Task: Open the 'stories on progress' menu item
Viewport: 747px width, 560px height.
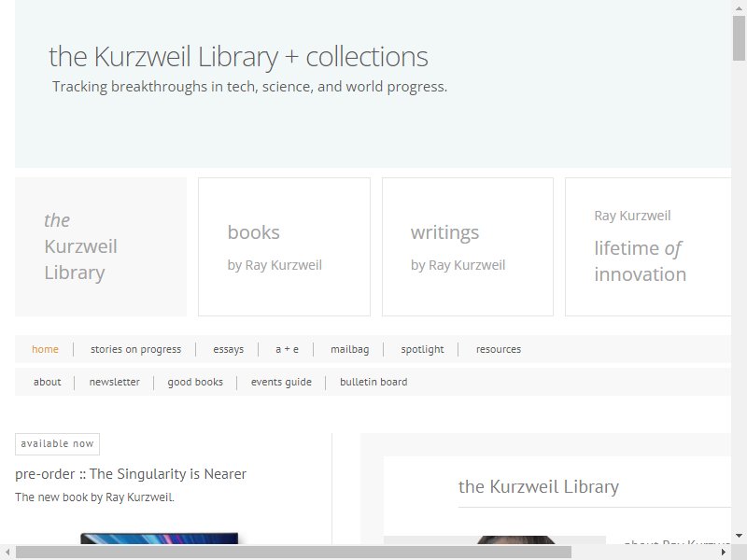Action: tap(135, 349)
